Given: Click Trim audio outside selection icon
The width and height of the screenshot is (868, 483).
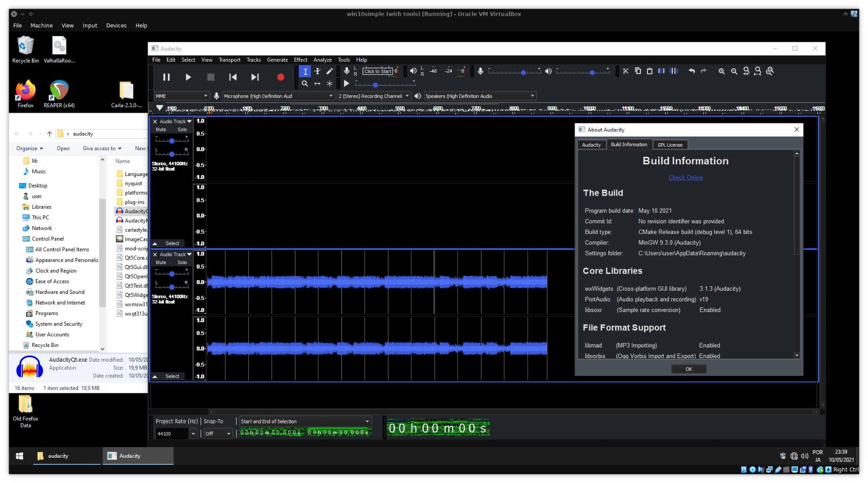Looking at the screenshot, I should [662, 71].
